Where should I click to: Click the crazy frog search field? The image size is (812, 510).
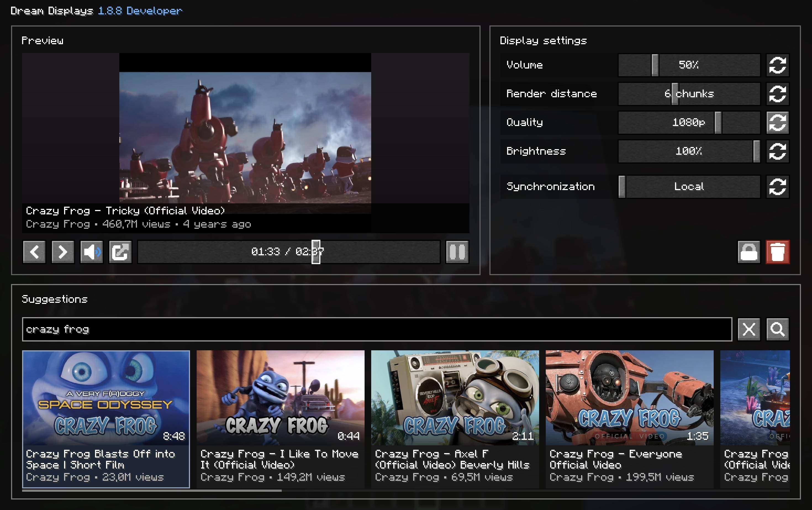pyautogui.click(x=377, y=329)
